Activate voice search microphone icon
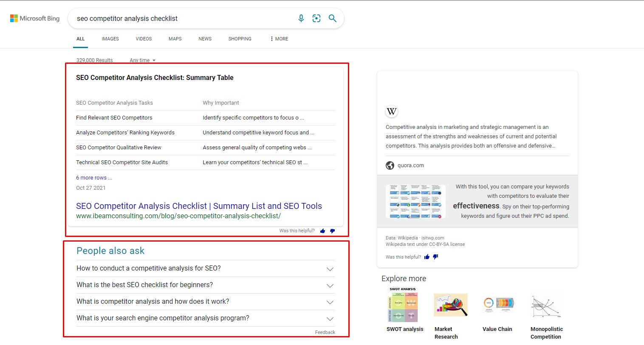644x345 pixels. 301,18
